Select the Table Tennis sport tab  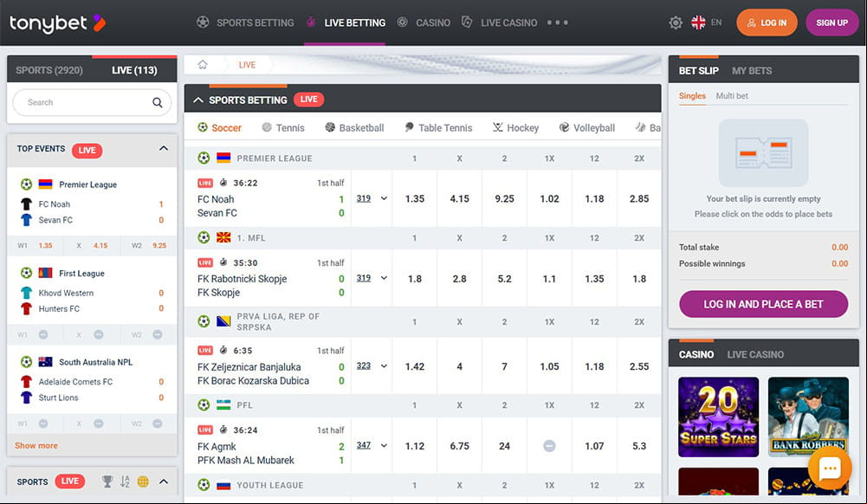pyautogui.click(x=438, y=127)
